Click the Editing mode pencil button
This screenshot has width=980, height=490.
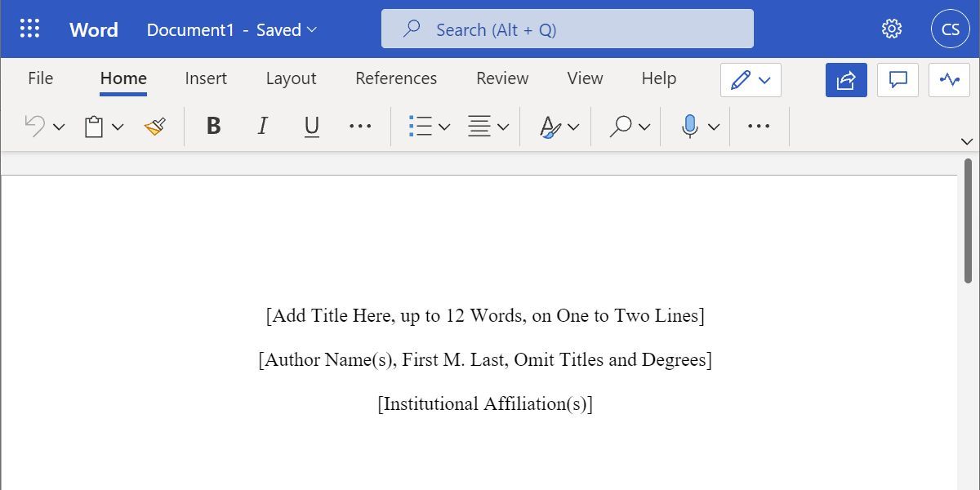click(751, 80)
